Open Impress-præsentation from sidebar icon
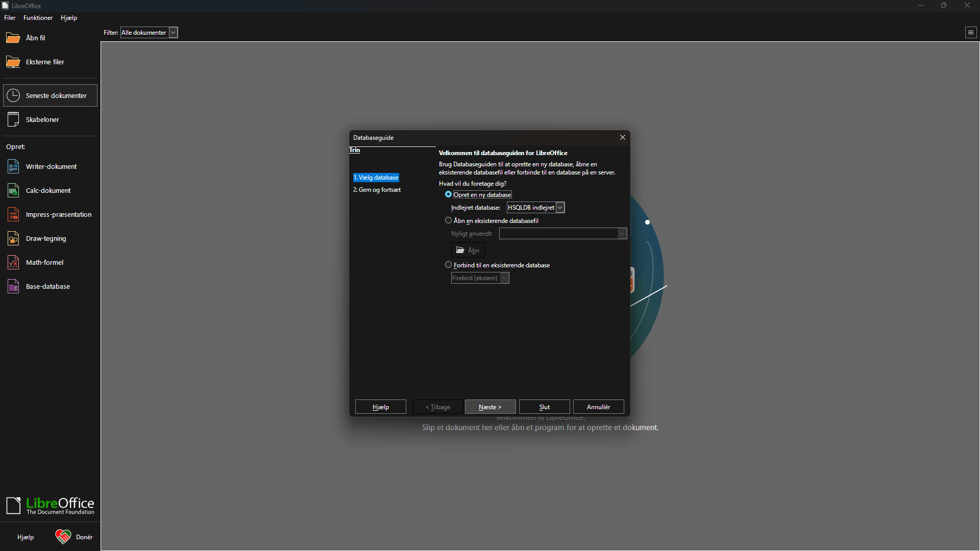This screenshot has height=551, width=980. point(13,214)
